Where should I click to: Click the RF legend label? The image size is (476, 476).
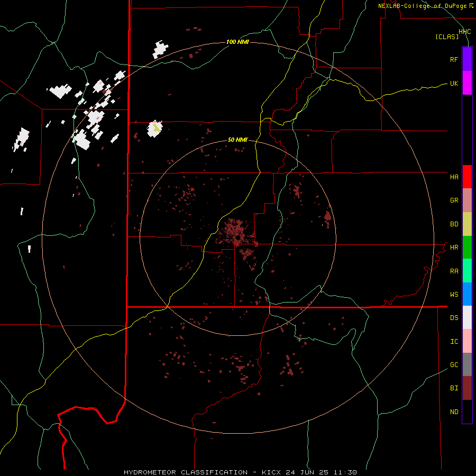(454, 59)
